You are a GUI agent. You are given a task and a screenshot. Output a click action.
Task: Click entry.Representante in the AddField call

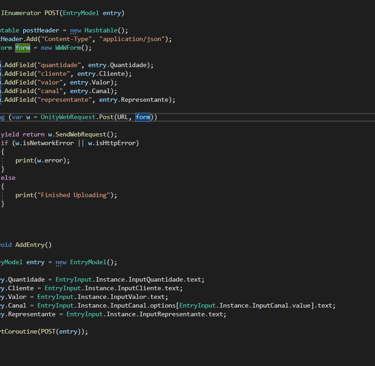click(x=134, y=100)
